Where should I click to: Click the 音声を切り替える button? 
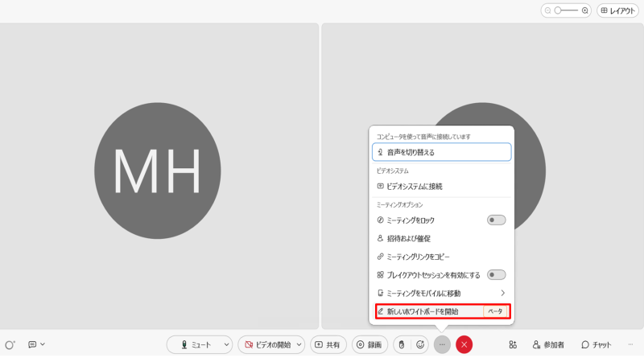(441, 151)
